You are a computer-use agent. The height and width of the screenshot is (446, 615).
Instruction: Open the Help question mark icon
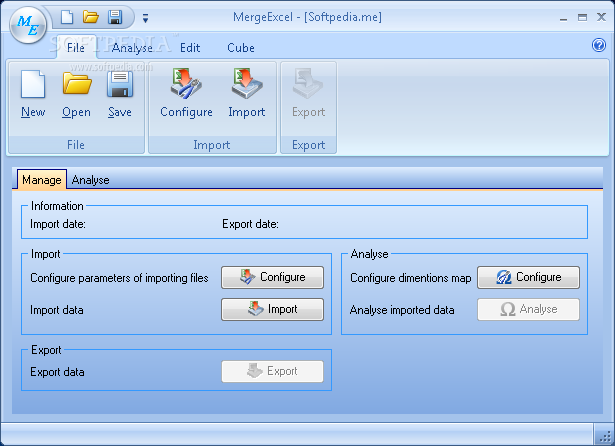[599, 45]
